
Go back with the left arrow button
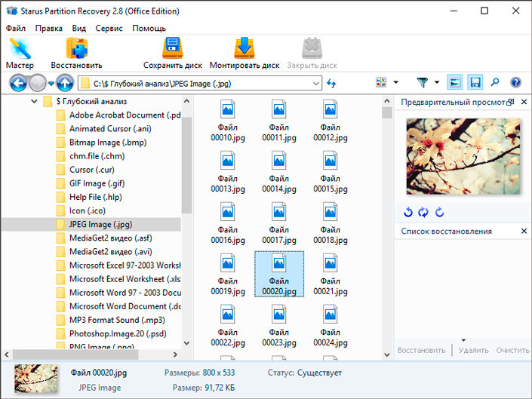(18, 83)
